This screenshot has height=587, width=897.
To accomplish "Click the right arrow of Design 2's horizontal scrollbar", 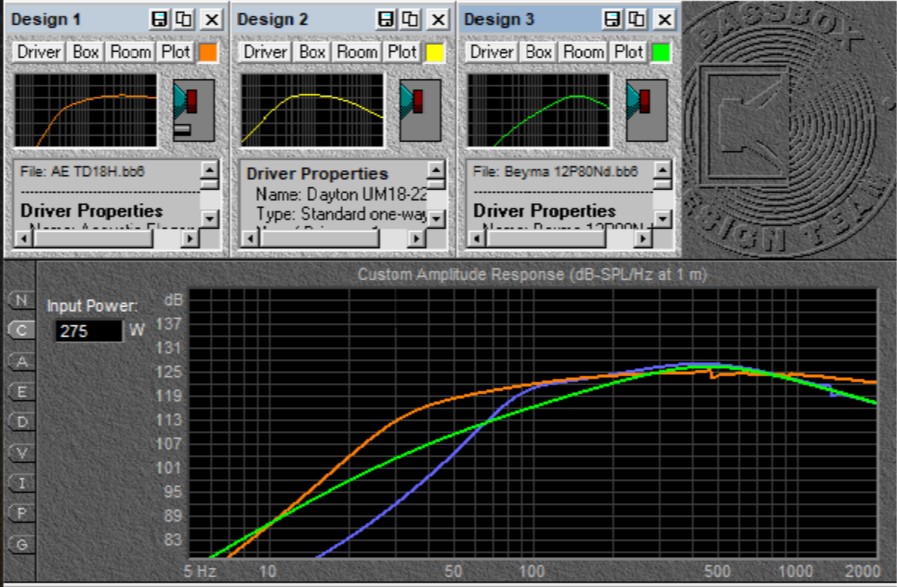I will click(x=416, y=238).
